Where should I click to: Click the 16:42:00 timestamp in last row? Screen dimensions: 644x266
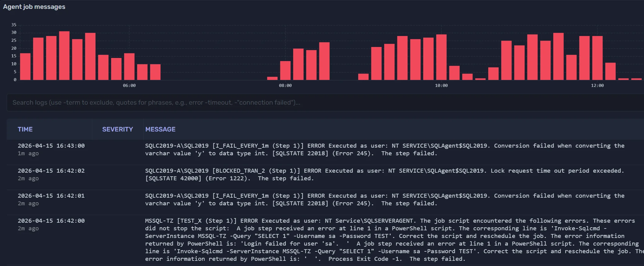[x=51, y=221]
